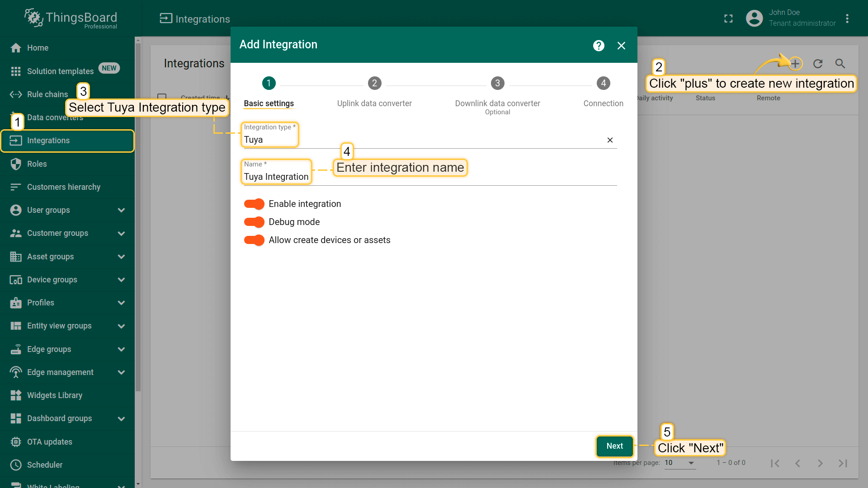Open the Rule chains menu item

pyautogui.click(x=47, y=94)
